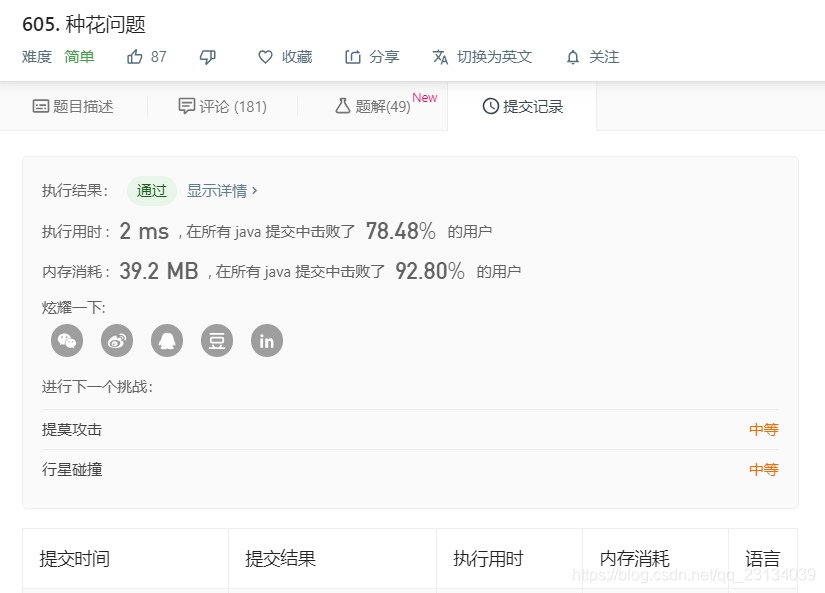Share result via Douban icon
Screen dimensions: 825x593
(x=217, y=341)
